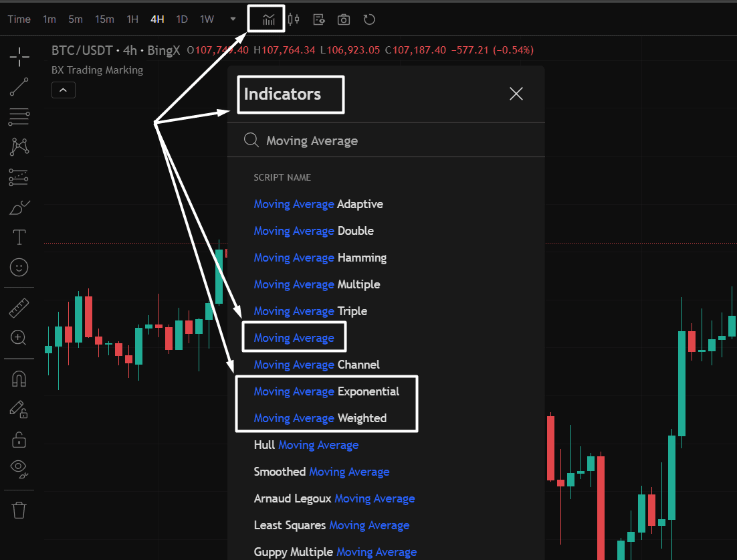Toggle lock all drawings padlock

(x=19, y=440)
